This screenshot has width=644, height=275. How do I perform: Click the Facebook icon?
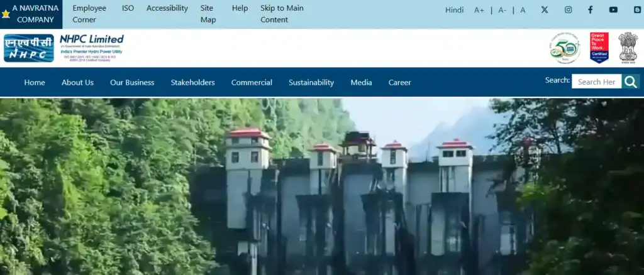click(591, 9)
